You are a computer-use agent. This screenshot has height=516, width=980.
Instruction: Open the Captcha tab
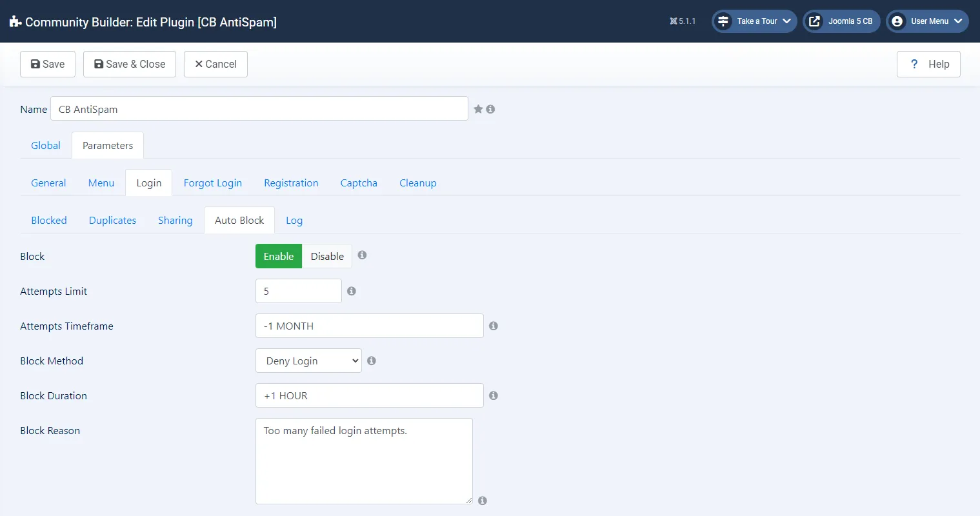359,183
